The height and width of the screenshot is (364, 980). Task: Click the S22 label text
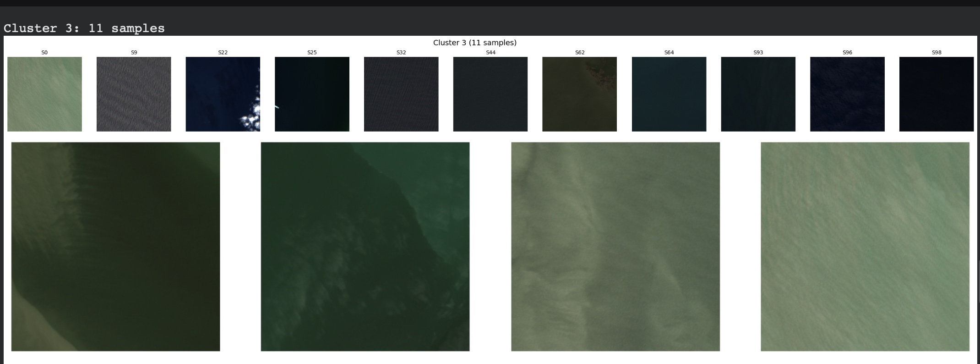(x=223, y=53)
